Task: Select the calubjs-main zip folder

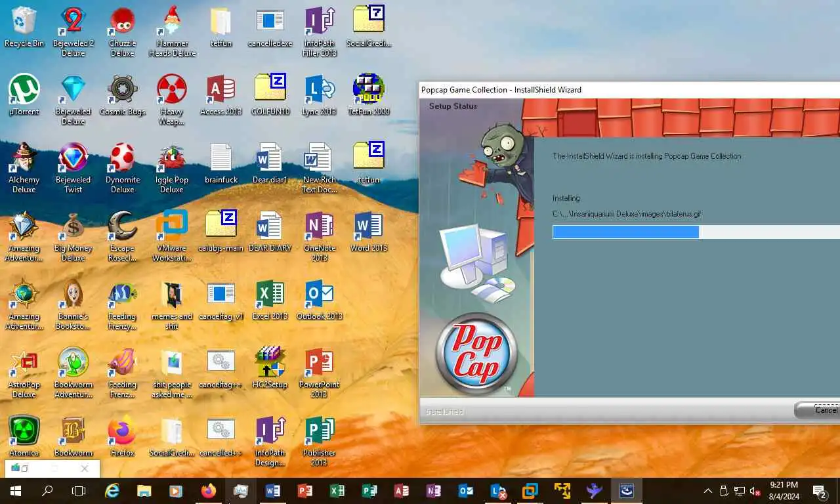Action: [221, 232]
